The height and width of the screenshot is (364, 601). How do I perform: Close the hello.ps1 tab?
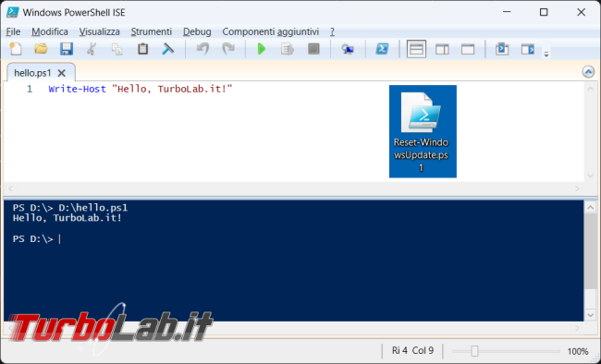[62, 73]
